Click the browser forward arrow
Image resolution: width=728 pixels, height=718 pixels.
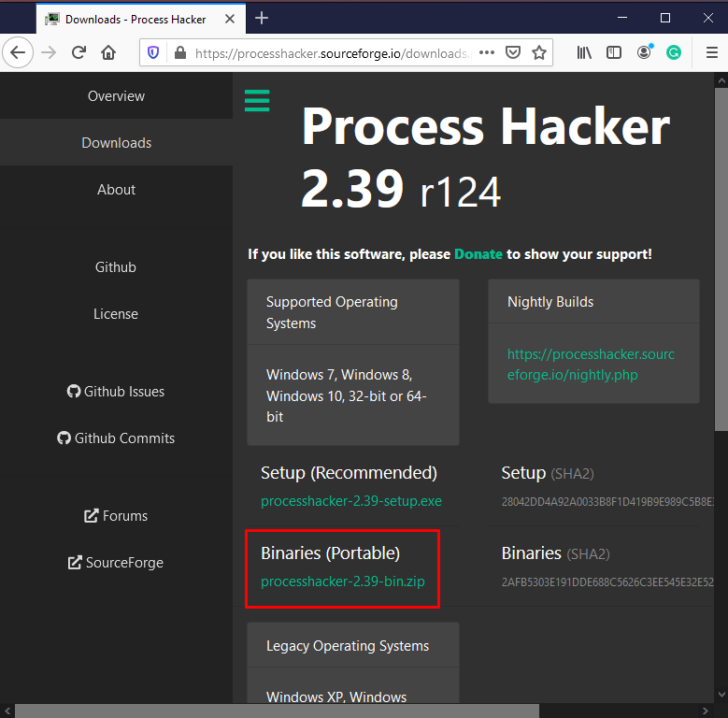[x=49, y=52]
